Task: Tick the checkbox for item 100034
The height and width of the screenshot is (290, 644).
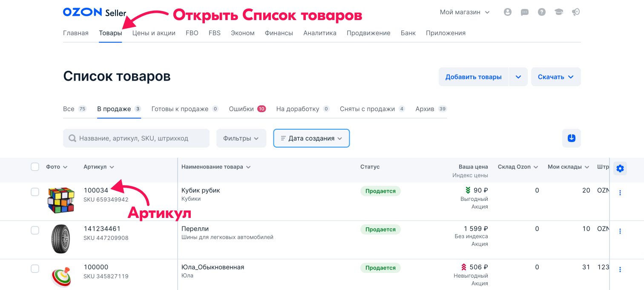Action: tap(35, 192)
